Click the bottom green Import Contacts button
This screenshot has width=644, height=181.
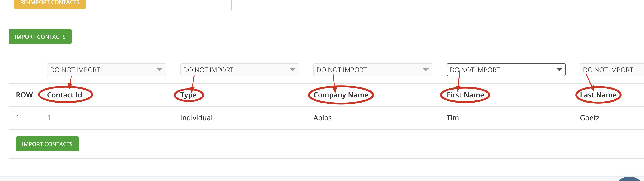(x=47, y=144)
